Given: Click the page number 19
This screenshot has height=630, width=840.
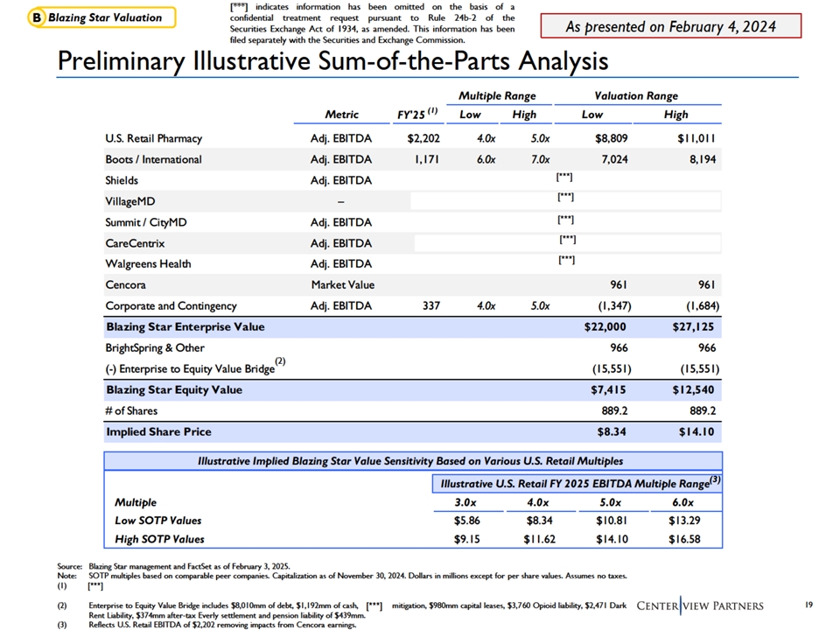Looking at the screenshot, I should [808, 605].
